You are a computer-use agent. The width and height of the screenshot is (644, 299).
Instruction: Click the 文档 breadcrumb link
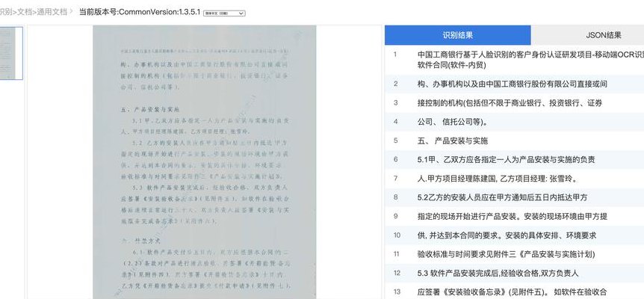pos(24,12)
